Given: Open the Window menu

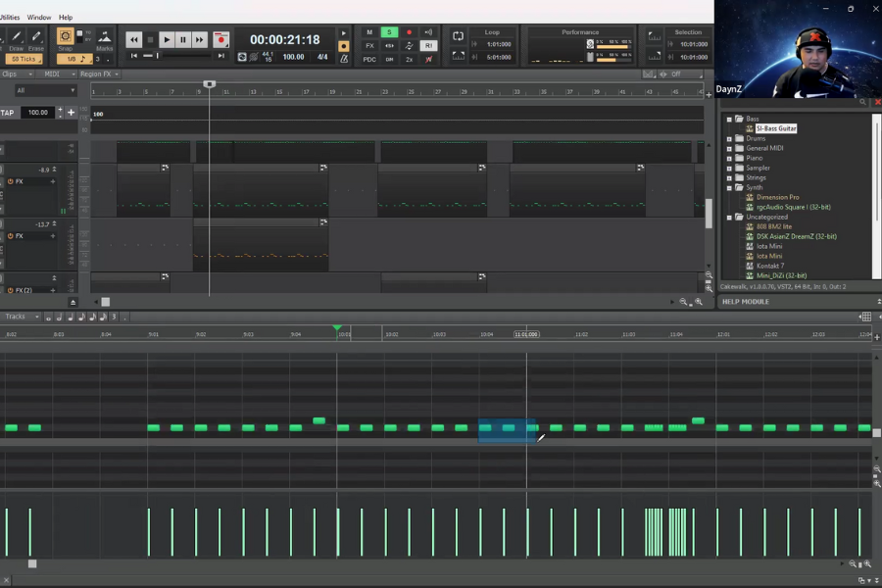Looking at the screenshot, I should pyautogui.click(x=39, y=18).
